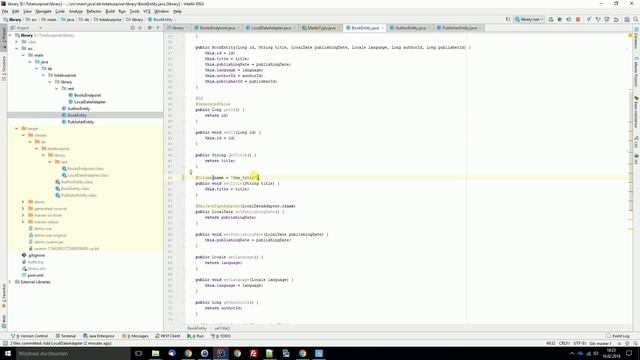The height and width of the screenshot is (360, 640).
Task: Click the Windows search box in taskbar
Action: tap(73, 353)
